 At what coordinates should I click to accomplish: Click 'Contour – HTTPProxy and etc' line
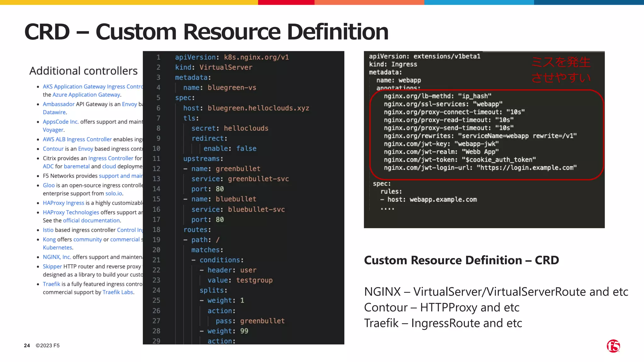[x=442, y=307]
